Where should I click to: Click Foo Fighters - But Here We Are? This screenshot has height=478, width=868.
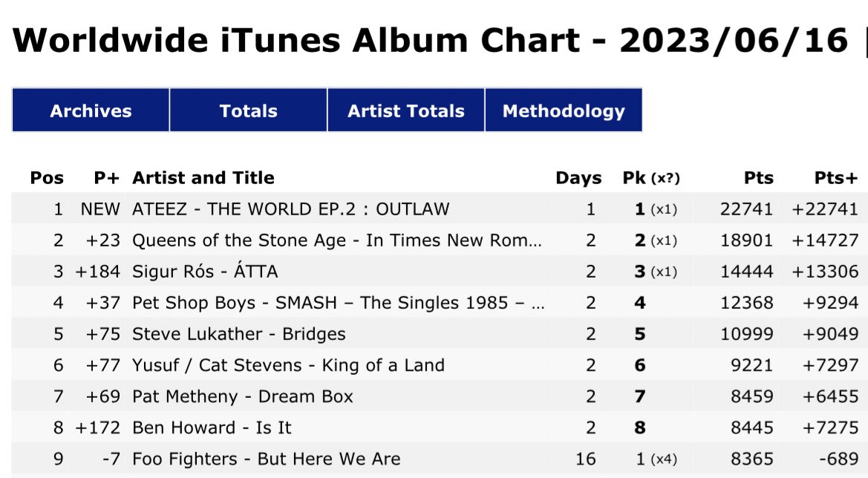click(x=267, y=459)
